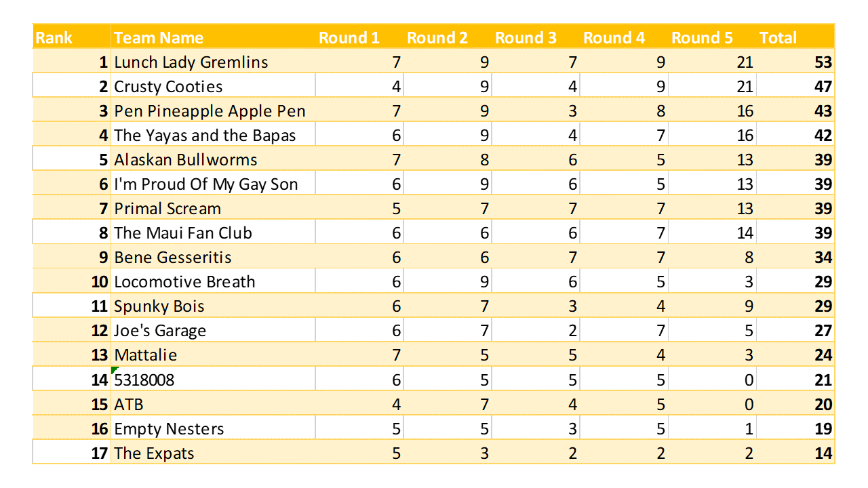
Task: Click the Bene Gesseritis team cell
Action: click(x=173, y=258)
